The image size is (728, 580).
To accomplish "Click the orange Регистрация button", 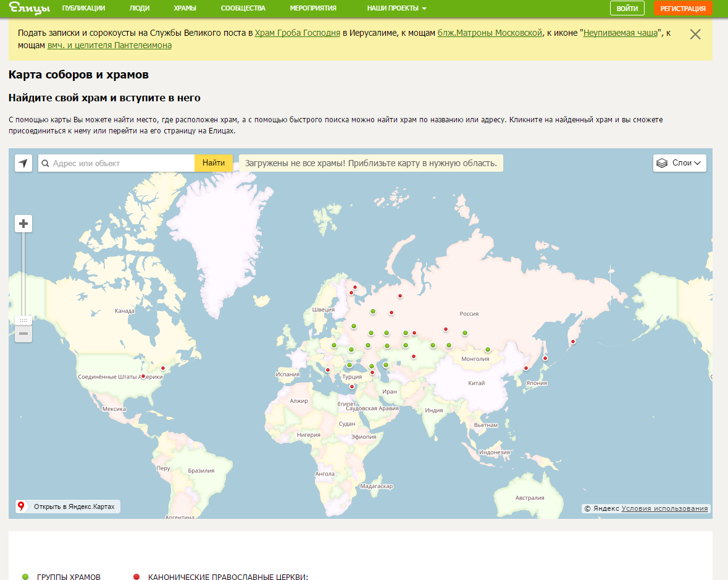I will tap(682, 9).
